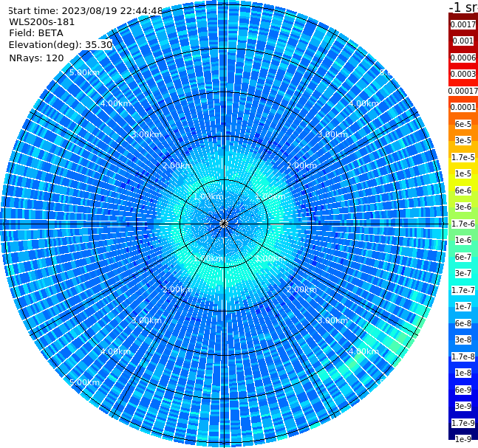Select the WLS200s-181 instrument label

coord(42,22)
